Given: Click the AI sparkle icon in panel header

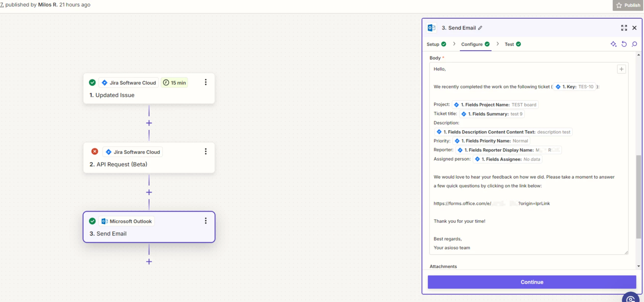Looking at the screenshot, I should click(x=613, y=44).
